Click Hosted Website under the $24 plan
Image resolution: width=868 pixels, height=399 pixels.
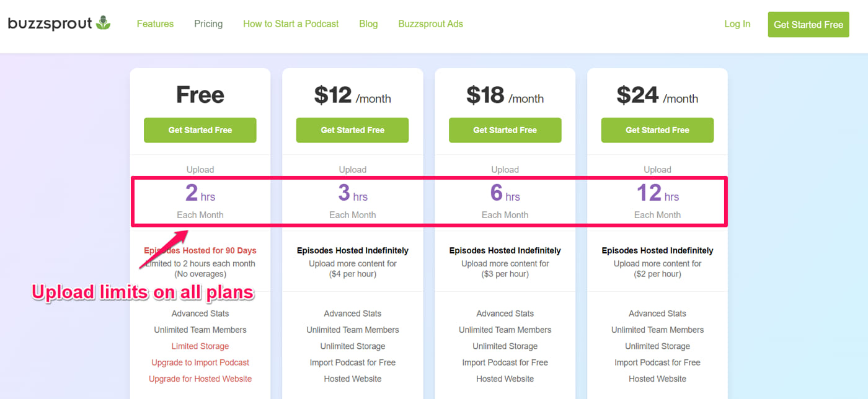click(657, 378)
